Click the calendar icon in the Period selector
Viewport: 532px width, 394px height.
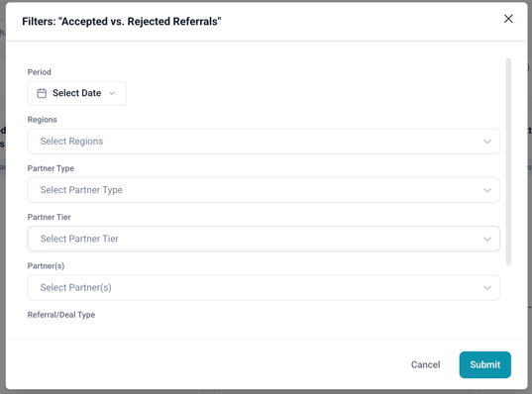(42, 93)
